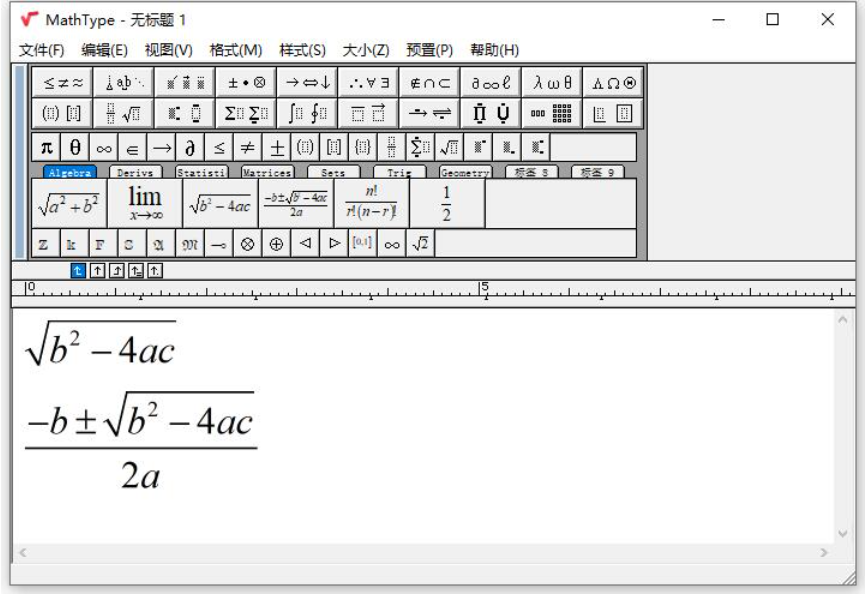Image resolution: width=865 pixels, height=595 pixels.
Task: Click the quadratic formula expression in toolbar
Action: 295,203
